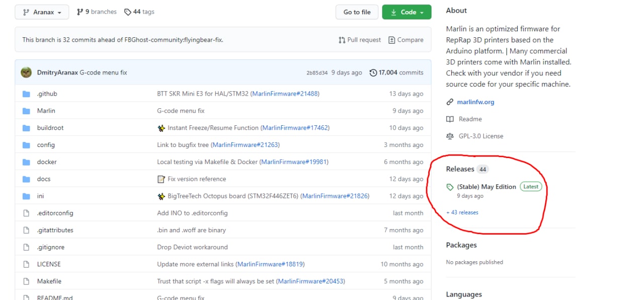The width and height of the screenshot is (644, 300).
Task: Open the ini folder
Action: (40, 196)
